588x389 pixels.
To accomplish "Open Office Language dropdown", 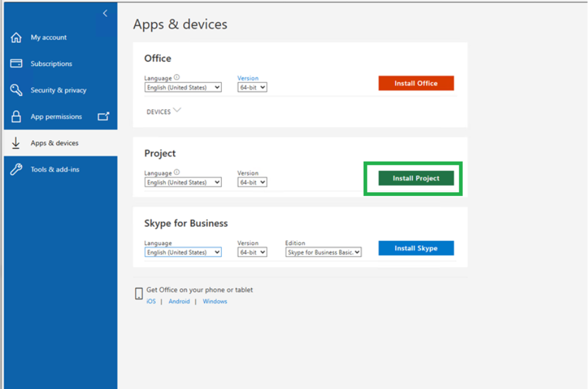I will [x=183, y=87].
